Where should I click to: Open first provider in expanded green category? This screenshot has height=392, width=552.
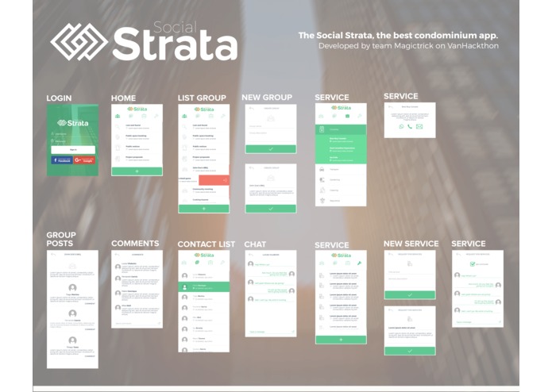point(341,140)
